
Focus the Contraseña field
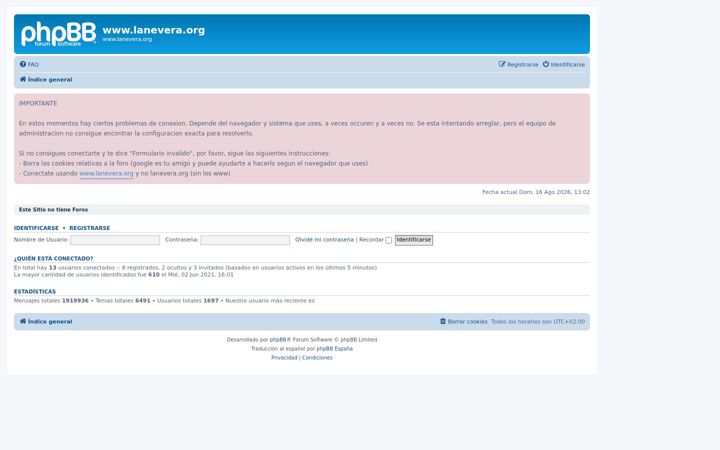click(x=245, y=240)
